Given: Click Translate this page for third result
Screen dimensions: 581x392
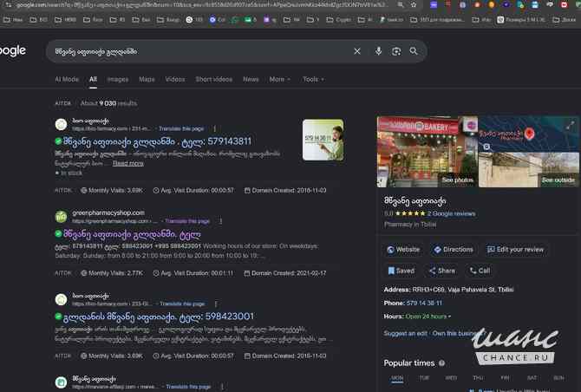Looking at the screenshot, I should (182, 304).
